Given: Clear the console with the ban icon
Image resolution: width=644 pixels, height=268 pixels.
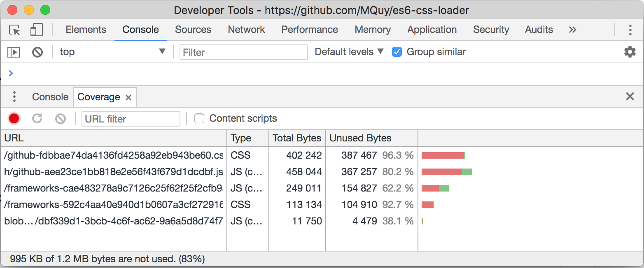Looking at the screenshot, I should [x=37, y=52].
